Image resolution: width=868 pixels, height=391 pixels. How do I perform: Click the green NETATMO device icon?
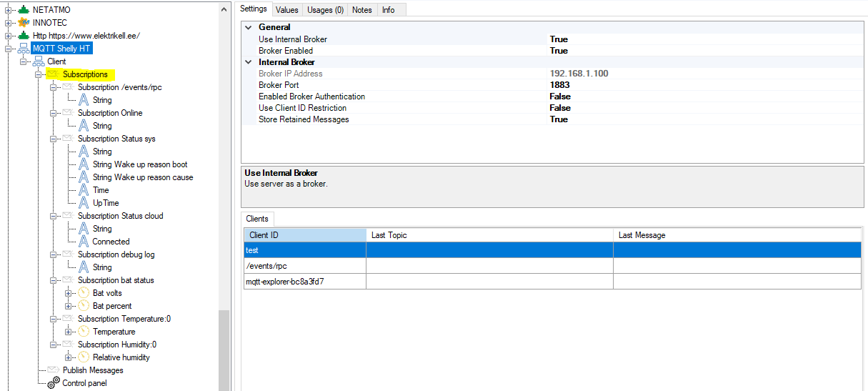pyautogui.click(x=24, y=10)
